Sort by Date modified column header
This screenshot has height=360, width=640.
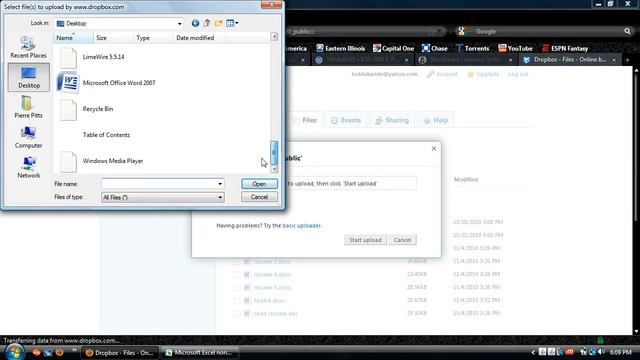(199, 38)
